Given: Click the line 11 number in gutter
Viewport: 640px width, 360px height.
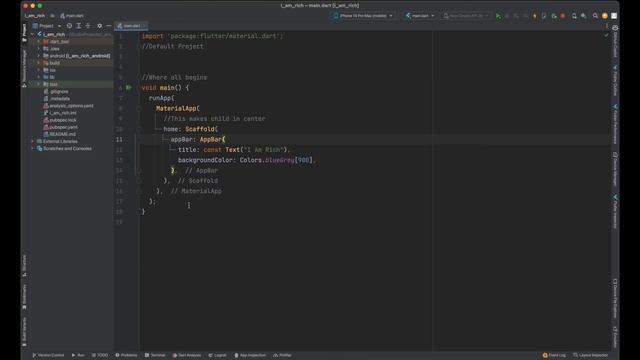Looking at the screenshot, I should click(119, 139).
